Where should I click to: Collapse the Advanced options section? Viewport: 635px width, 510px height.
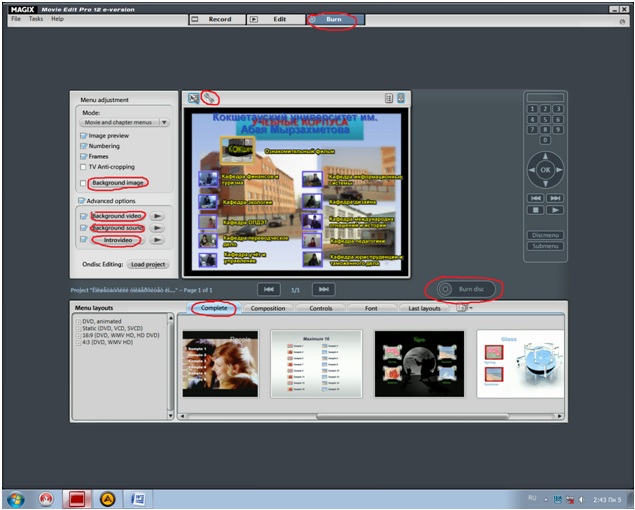[x=83, y=200]
